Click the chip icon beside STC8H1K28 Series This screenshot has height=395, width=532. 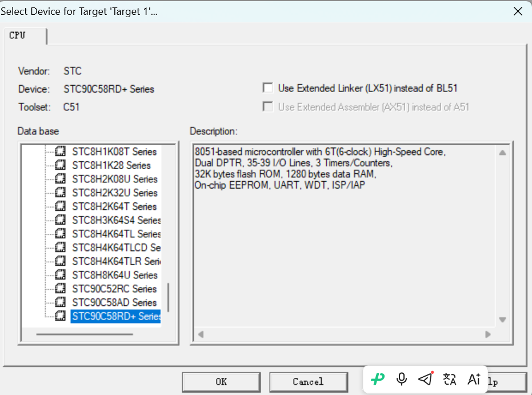pos(61,165)
